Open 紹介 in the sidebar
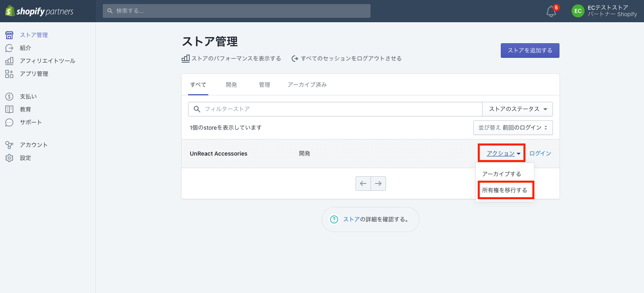The image size is (644, 293). [x=25, y=48]
